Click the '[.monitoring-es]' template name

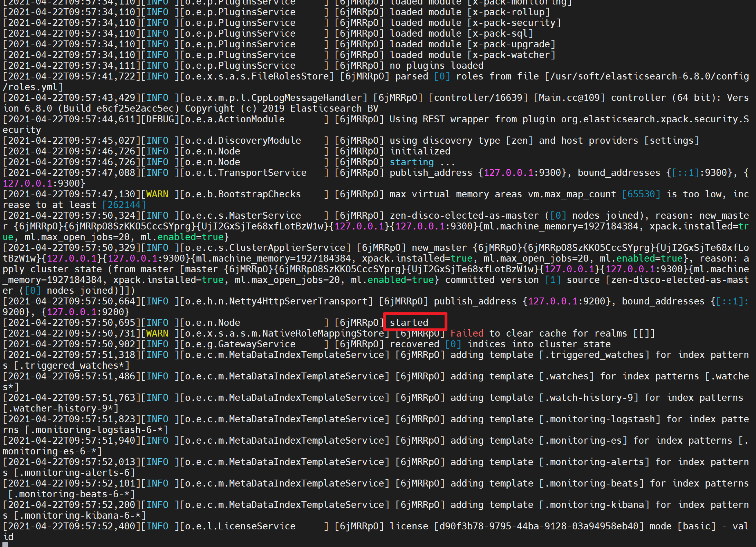(583, 441)
